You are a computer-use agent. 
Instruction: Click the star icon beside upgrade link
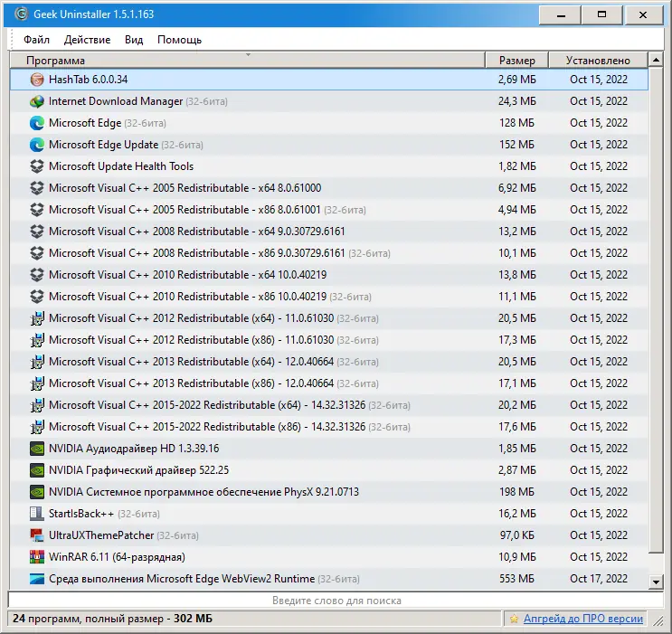tap(514, 619)
